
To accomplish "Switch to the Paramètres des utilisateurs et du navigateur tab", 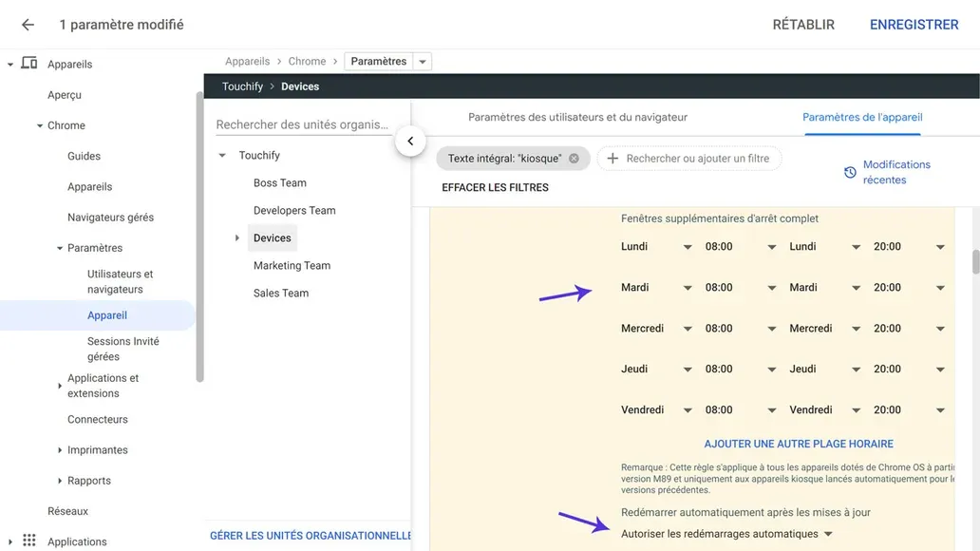I will coord(580,117).
